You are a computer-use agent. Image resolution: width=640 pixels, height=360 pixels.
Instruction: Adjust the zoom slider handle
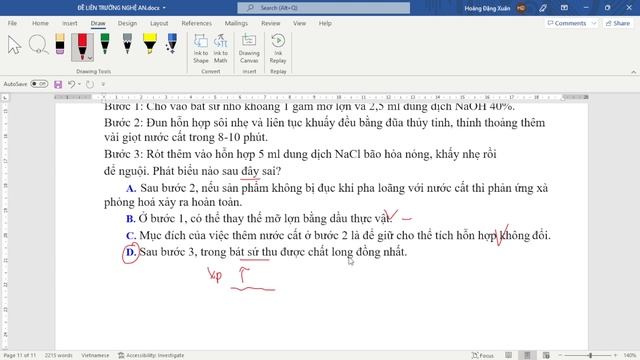590,355
